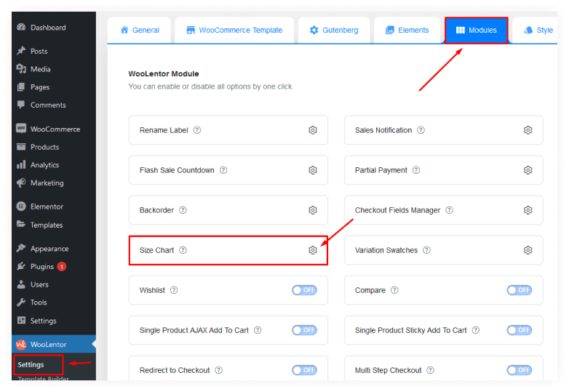The image size is (569, 392).
Task: Click the Multi Step Checkout label text
Action: (x=388, y=370)
